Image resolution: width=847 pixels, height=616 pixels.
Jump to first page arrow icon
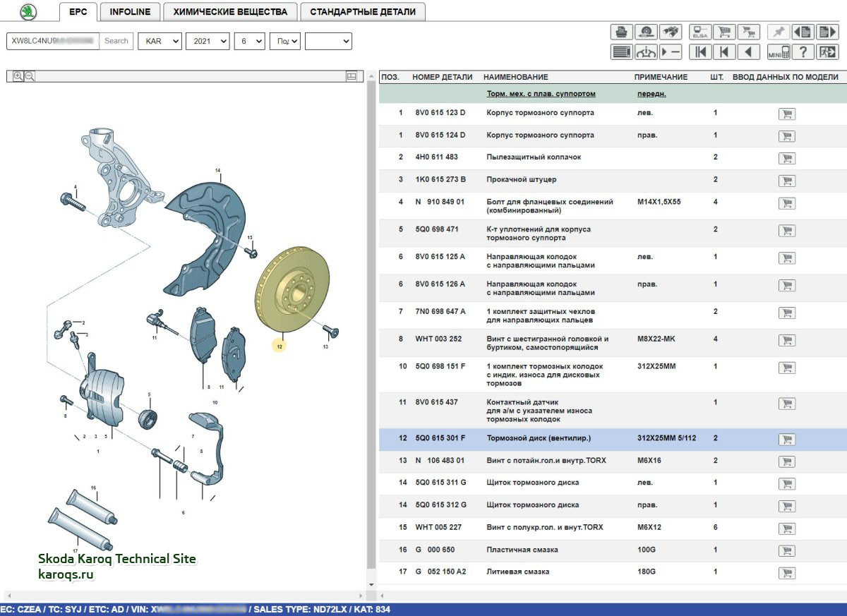(x=700, y=52)
